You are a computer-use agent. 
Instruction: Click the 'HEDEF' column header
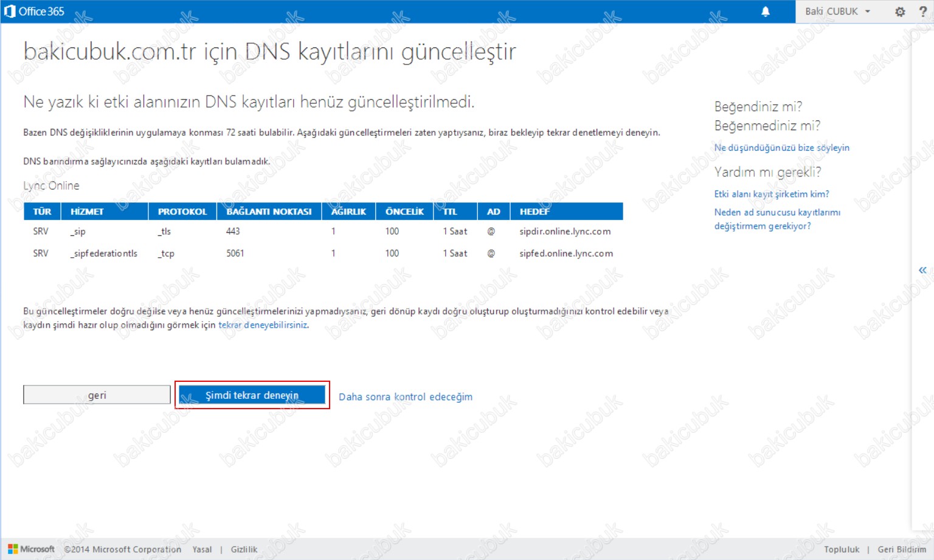coord(566,211)
